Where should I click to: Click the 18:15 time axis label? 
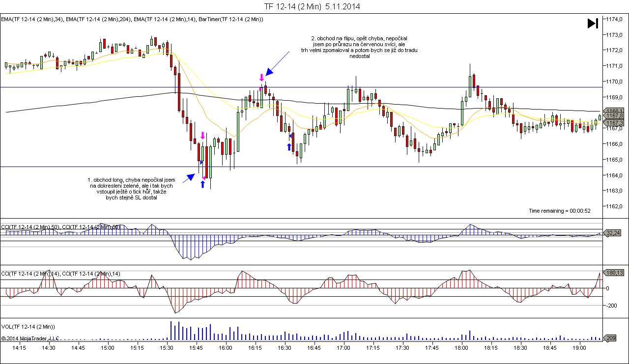pyautogui.click(x=491, y=348)
